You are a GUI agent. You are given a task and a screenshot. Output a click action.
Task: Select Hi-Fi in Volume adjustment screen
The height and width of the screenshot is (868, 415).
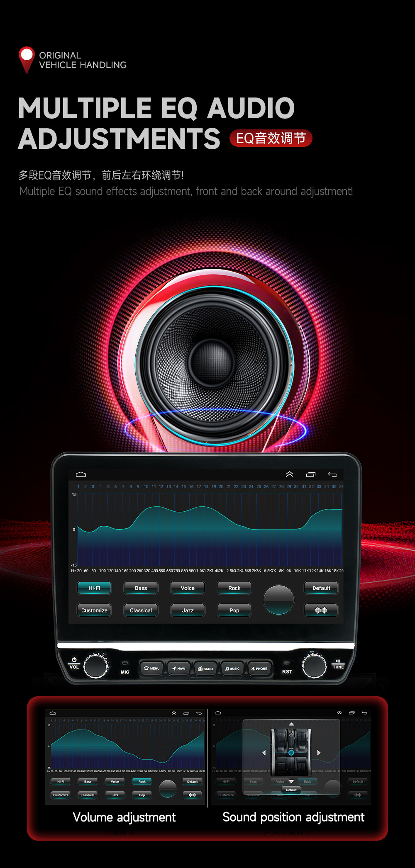61,782
